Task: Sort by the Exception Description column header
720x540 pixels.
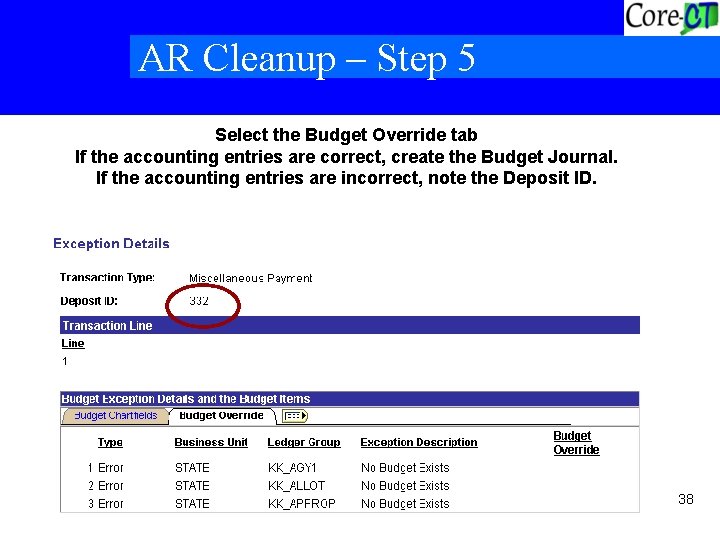Action: (419, 442)
